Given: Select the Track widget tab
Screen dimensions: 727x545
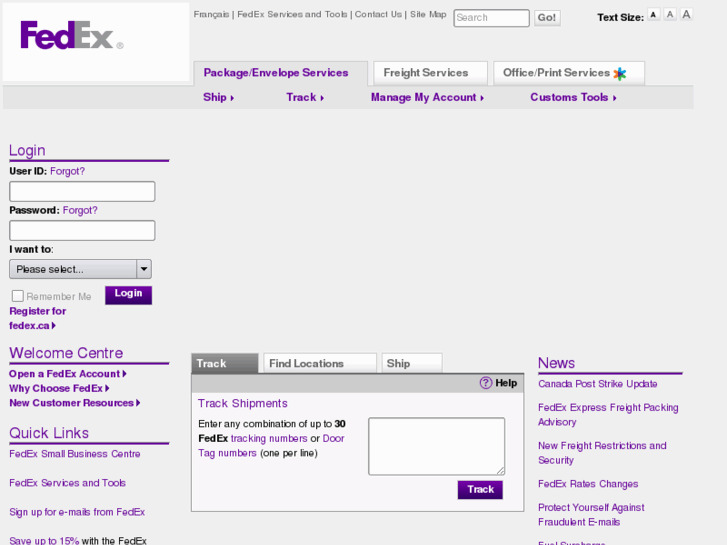Looking at the screenshot, I should [224, 363].
